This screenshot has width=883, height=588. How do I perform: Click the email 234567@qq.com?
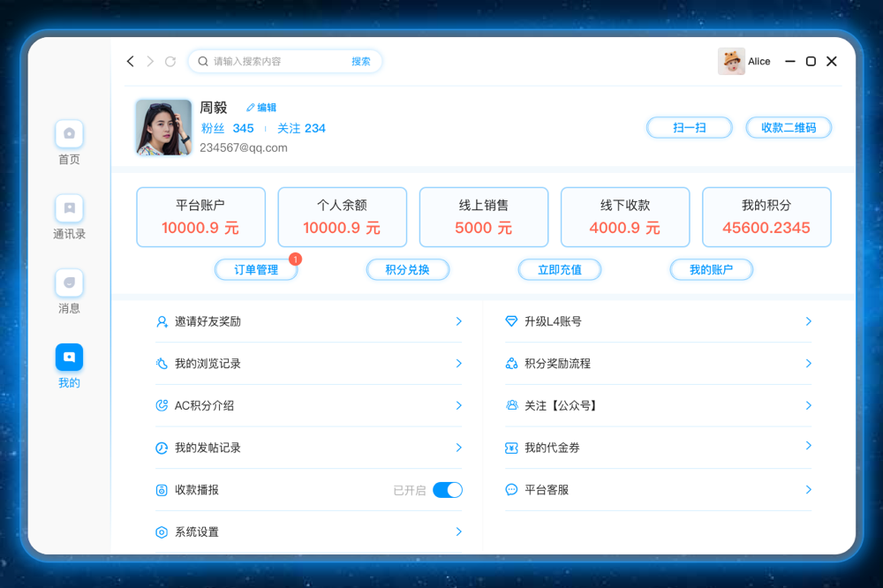coord(244,148)
